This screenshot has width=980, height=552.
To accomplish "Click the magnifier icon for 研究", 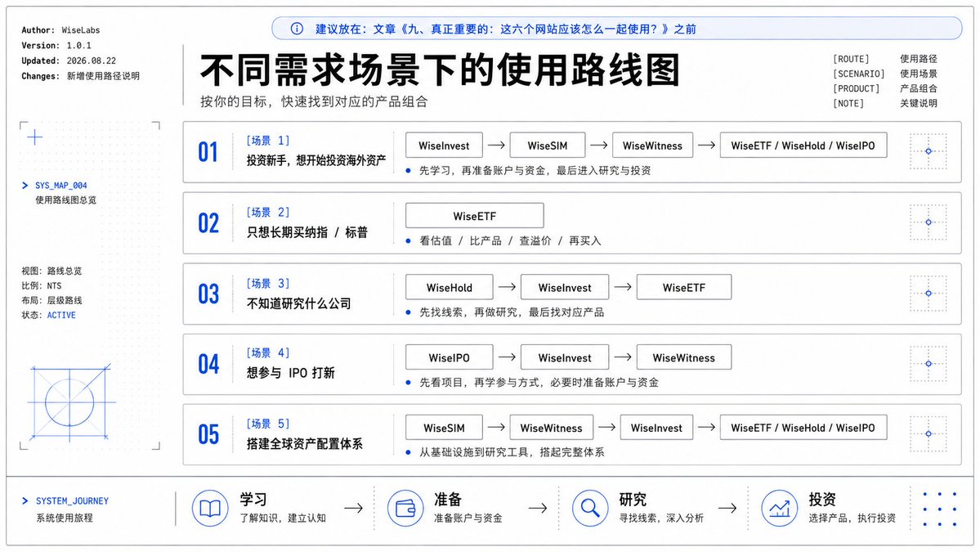I will point(590,508).
